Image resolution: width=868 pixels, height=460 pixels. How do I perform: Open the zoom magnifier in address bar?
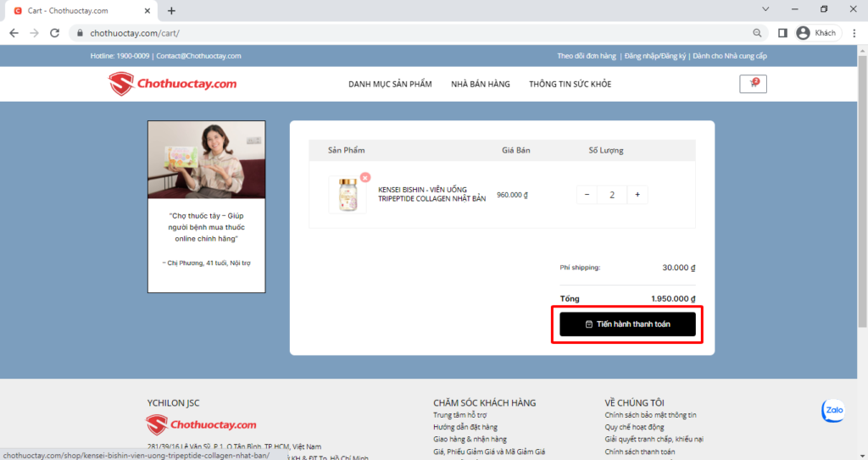point(757,33)
